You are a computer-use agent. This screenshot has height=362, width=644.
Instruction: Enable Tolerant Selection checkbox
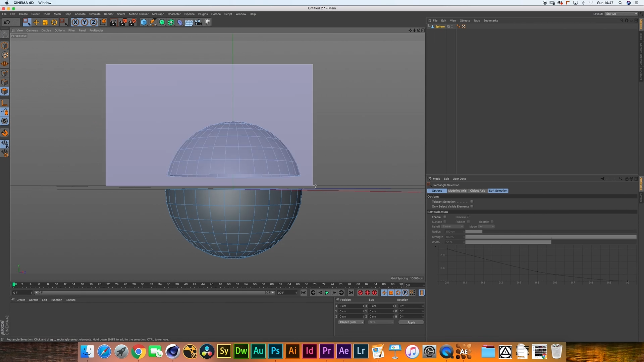(472, 201)
